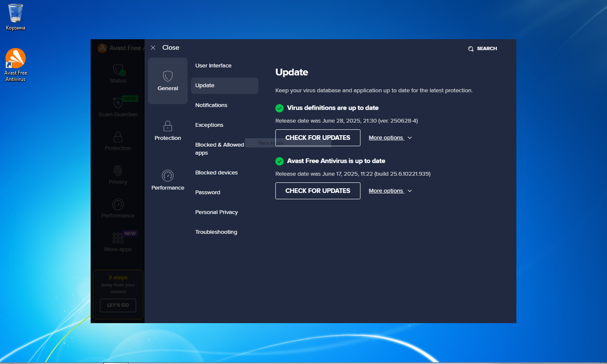Open Blocked & Allowed apps section
607x364 pixels.
220,149
